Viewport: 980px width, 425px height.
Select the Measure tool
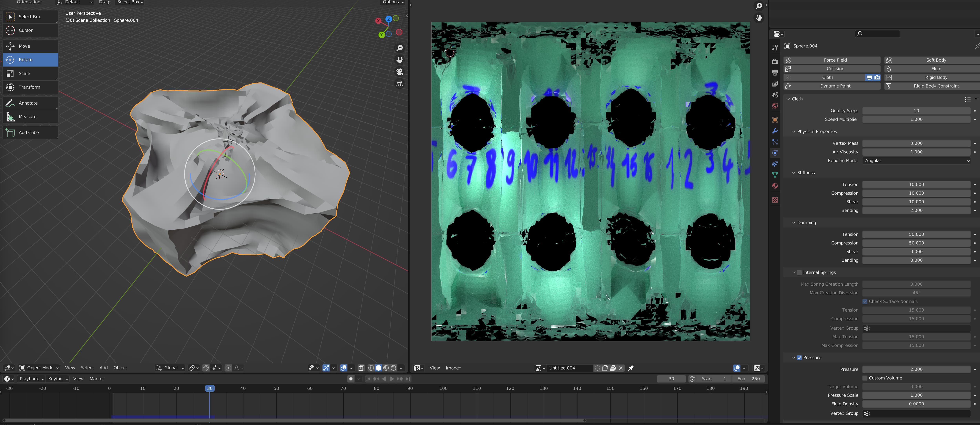click(x=30, y=117)
